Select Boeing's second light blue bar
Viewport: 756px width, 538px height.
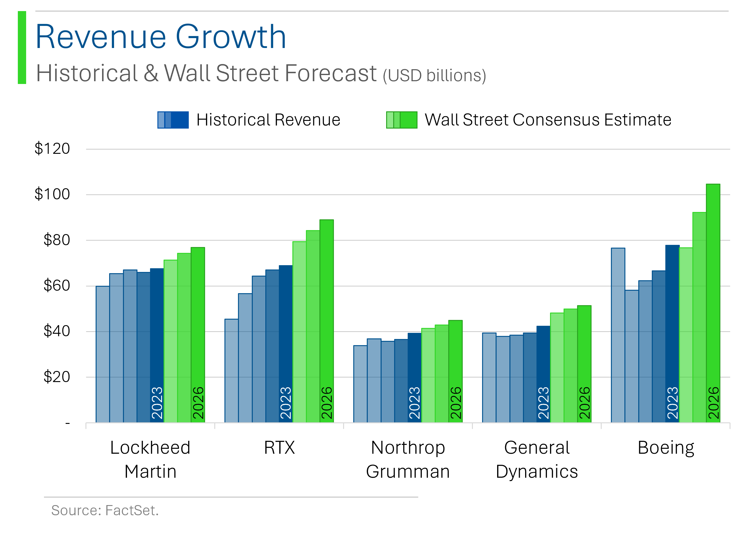tap(631, 357)
